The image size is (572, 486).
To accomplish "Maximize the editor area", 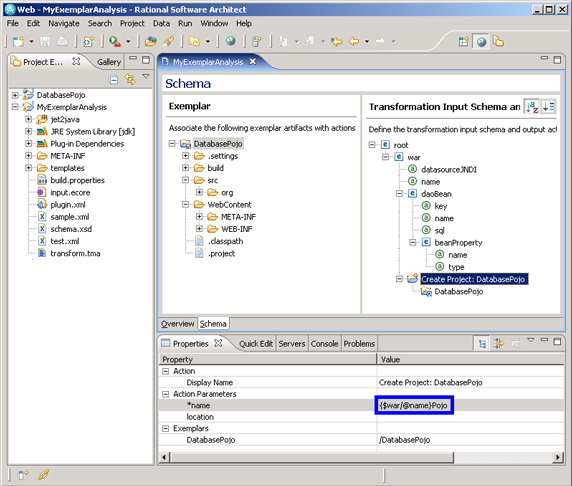I will click(x=557, y=60).
